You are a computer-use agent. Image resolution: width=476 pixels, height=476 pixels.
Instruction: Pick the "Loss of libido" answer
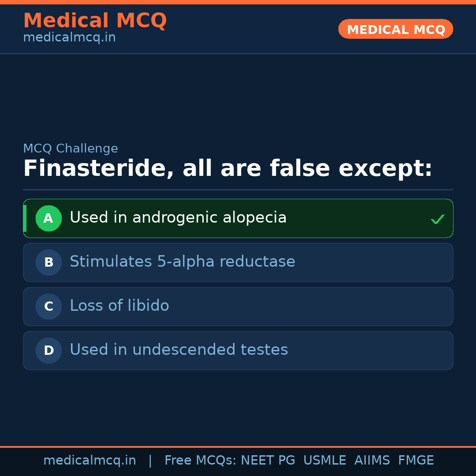pos(119,306)
